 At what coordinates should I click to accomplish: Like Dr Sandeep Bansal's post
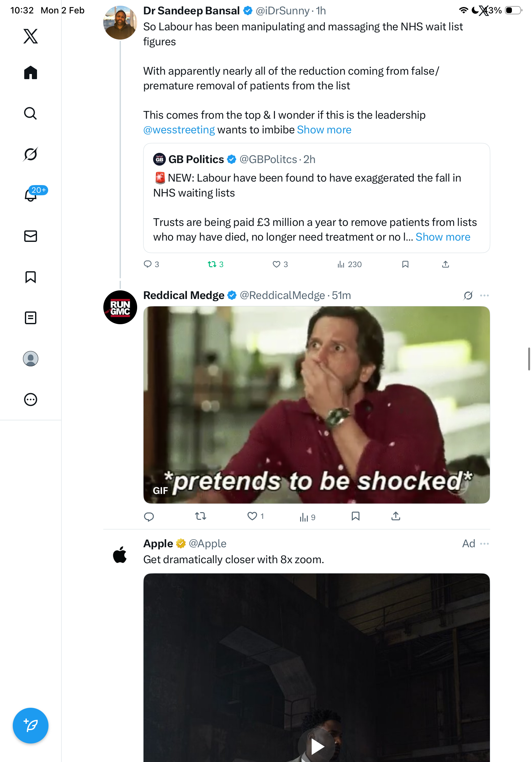tap(276, 264)
